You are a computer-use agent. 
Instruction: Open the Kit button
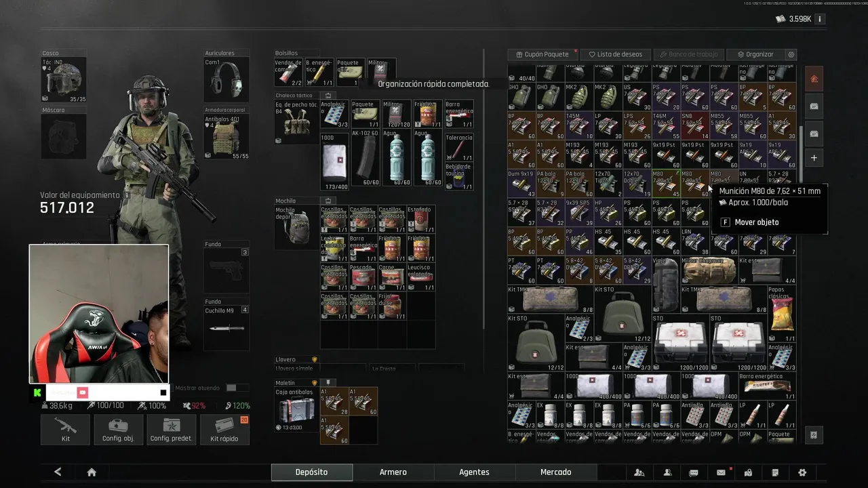pyautogui.click(x=65, y=429)
